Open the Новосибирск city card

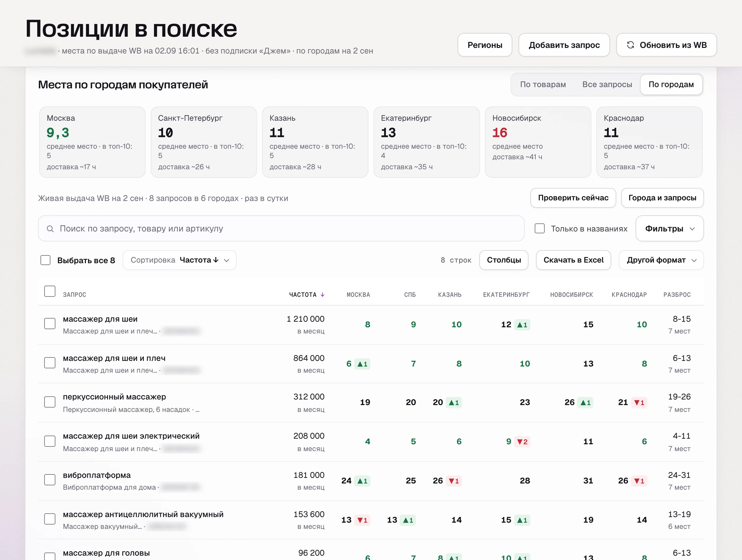pos(538,142)
